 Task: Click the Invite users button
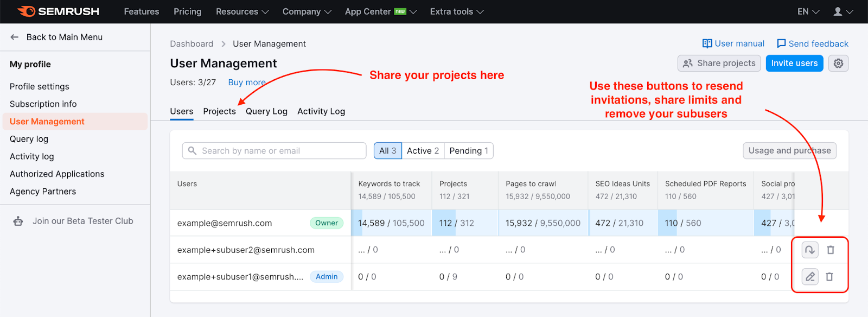[794, 64]
